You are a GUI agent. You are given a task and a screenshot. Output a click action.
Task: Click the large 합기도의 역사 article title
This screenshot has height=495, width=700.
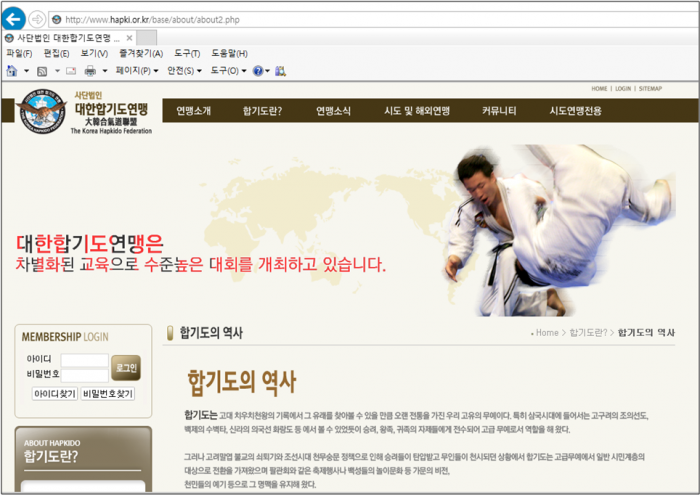242,383
